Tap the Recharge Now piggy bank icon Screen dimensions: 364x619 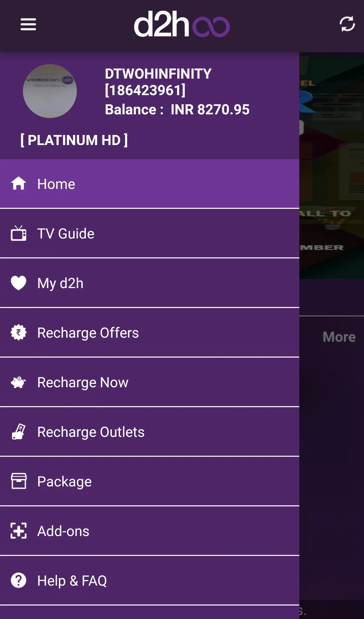click(x=19, y=382)
